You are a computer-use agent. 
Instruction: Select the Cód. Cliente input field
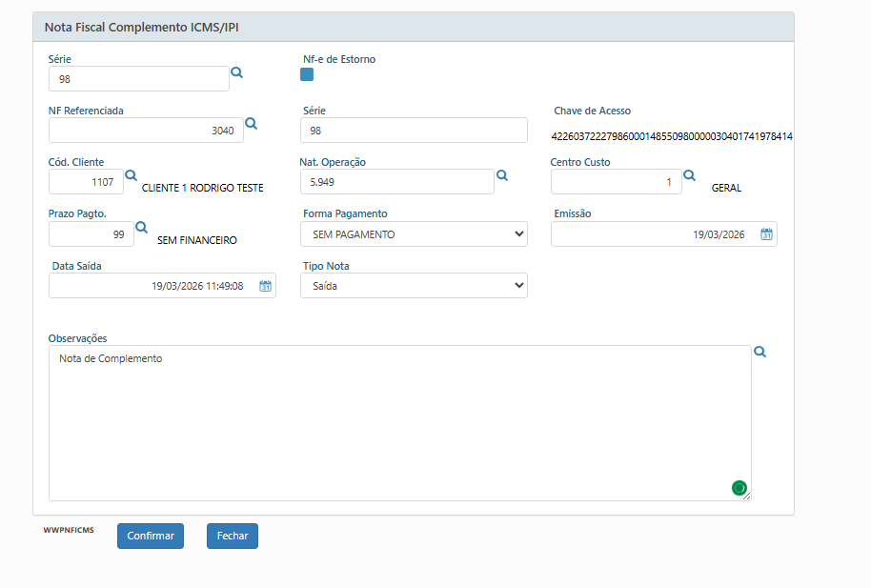point(86,182)
